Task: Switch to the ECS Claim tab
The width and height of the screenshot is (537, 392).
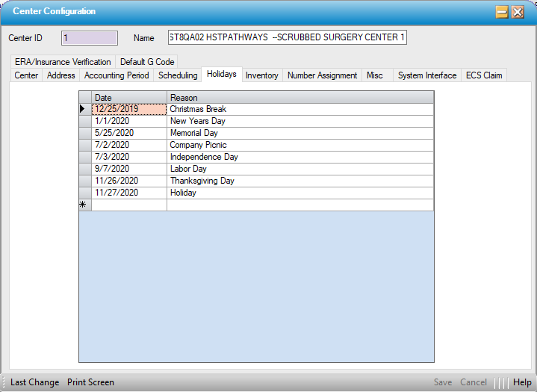Action: (484, 75)
